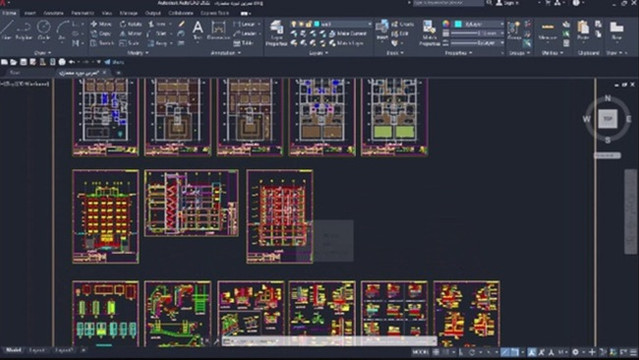Screen dimensions: 639x360
Task: Select the Trim tool
Action: [x=157, y=24]
